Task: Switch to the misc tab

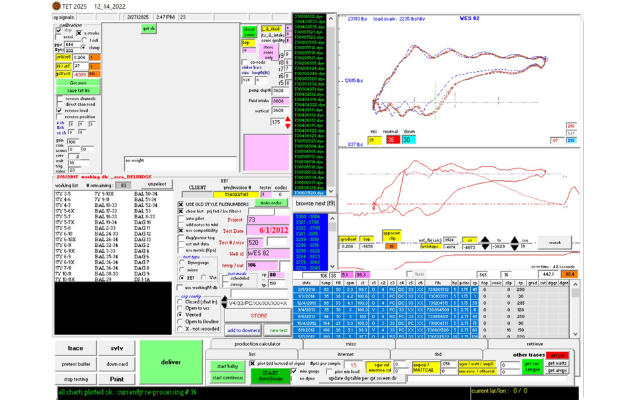Action: [351, 344]
